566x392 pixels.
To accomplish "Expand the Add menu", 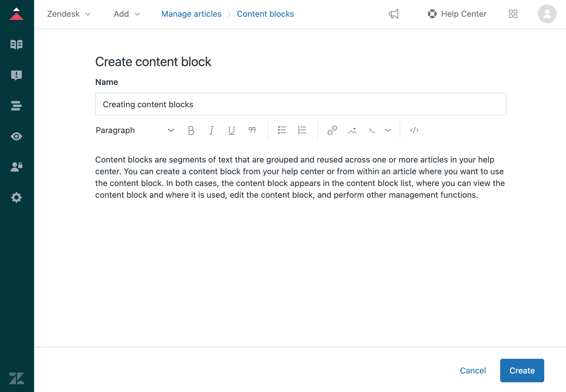I will (x=127, y=14).
